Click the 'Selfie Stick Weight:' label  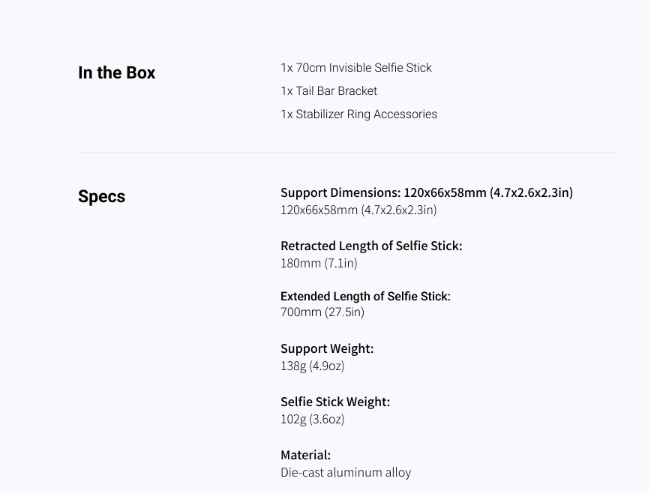335,402
